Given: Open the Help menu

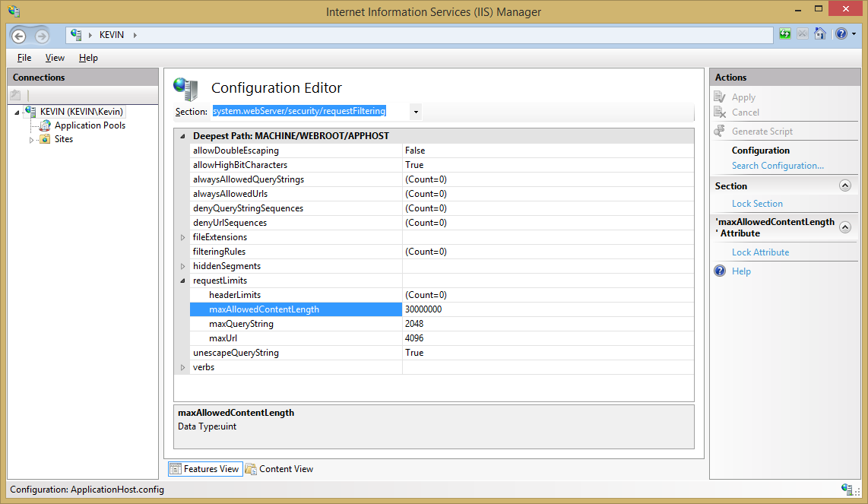Looking at the screenshot, I should [88, 58].
